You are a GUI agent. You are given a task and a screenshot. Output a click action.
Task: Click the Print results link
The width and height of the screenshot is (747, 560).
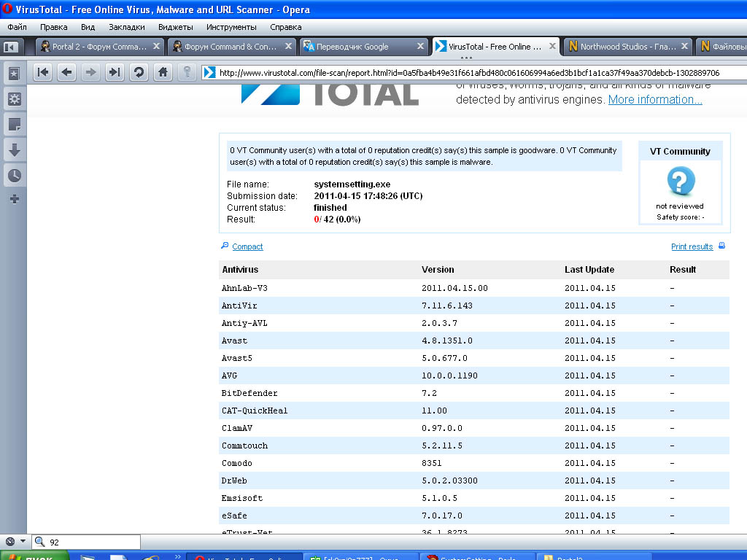692,246
